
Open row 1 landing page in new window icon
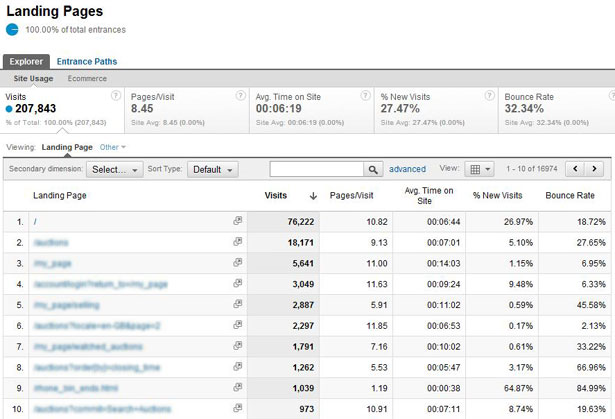tap(237, 221)
